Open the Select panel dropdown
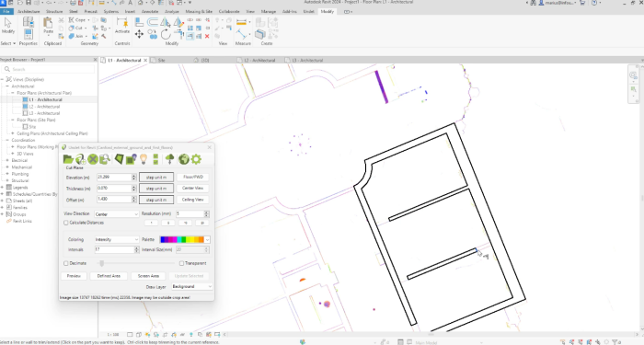Viewport: 644px width, 345px height. [x=8, y=43]
